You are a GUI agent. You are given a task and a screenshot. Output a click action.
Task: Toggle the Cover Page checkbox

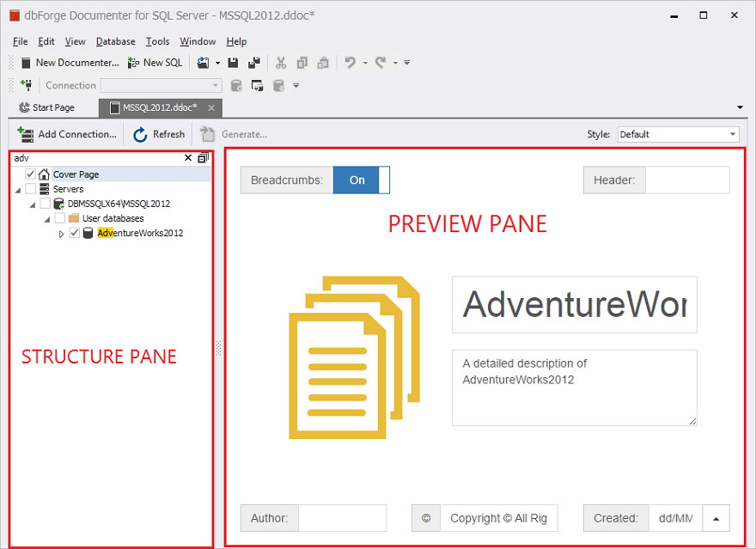(x=30, y=174)
